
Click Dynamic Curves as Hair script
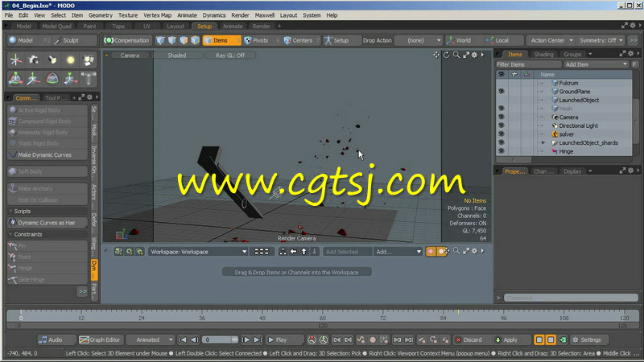47,223
